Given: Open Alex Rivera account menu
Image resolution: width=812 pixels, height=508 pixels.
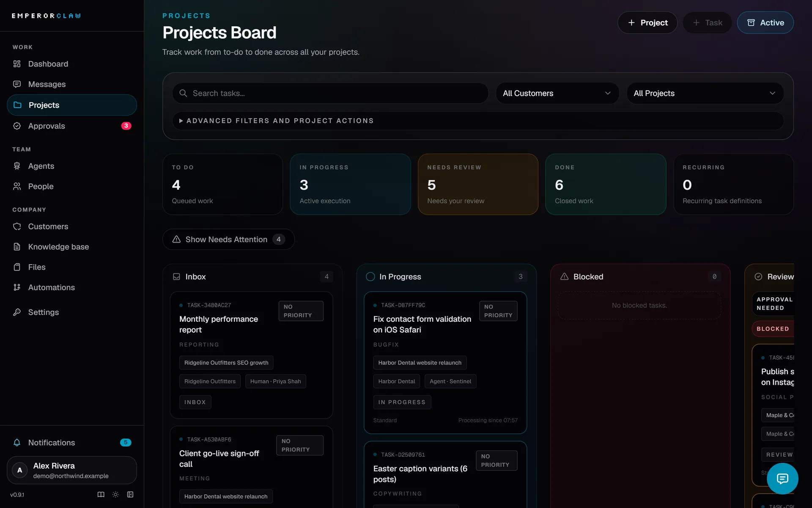Looking at the screenshot, I should [72, 470].
